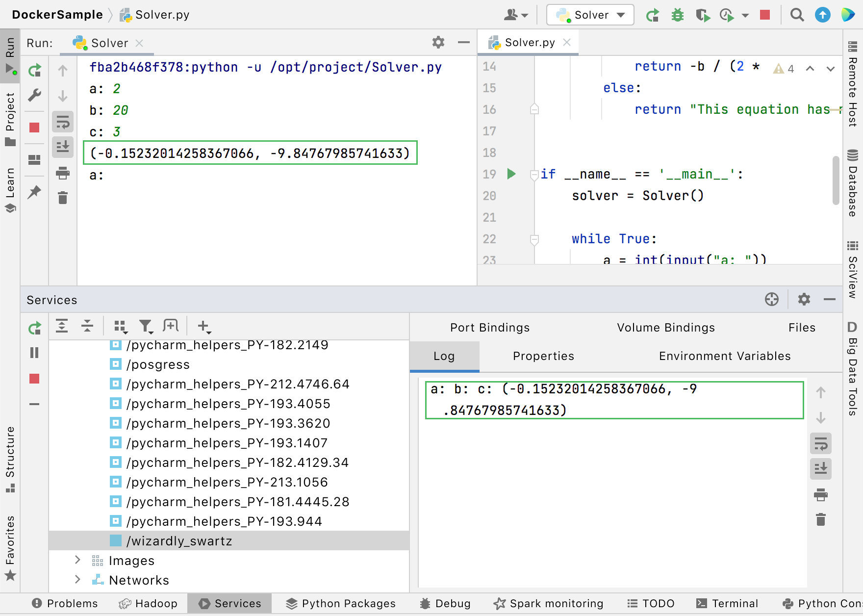Toggle soft-wrap in the Run console
863x616 pixels.
tap(62, 121)
